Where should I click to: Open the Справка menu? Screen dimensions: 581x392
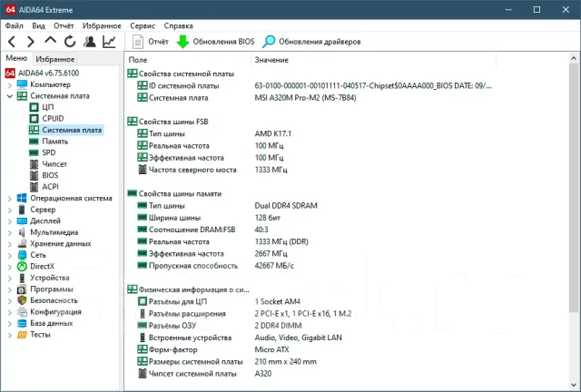178,26
